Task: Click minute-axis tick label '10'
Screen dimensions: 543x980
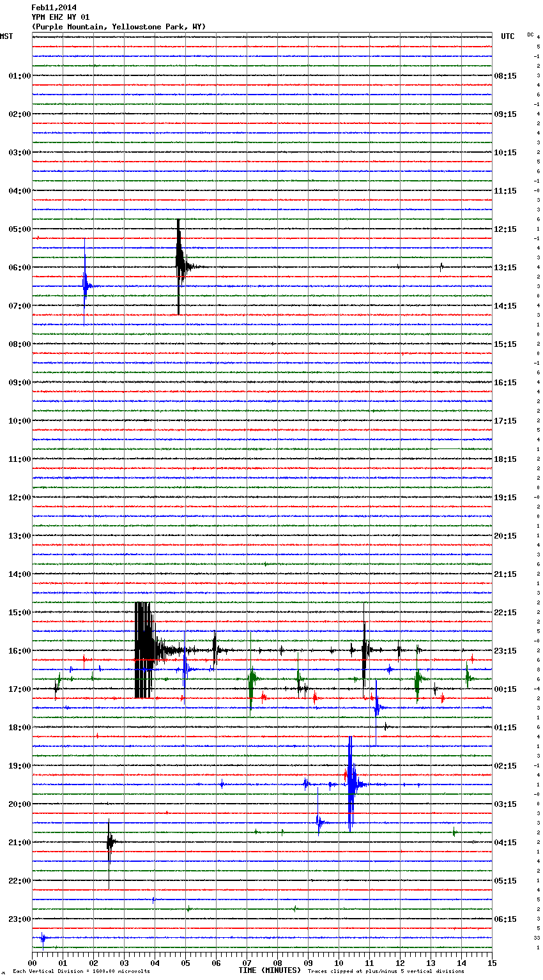Action: pyautogui.click(x=339, y=963)
